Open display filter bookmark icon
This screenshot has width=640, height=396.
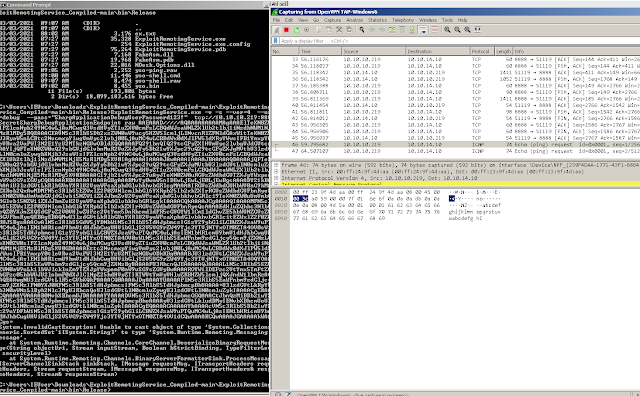coord(276,41)
